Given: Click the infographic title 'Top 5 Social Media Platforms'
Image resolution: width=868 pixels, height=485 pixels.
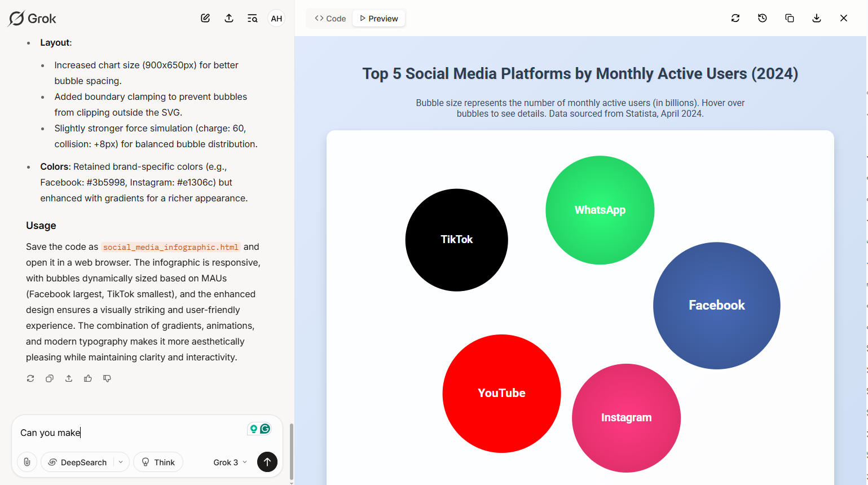Looking at the screenshot, I should (580, 74).
